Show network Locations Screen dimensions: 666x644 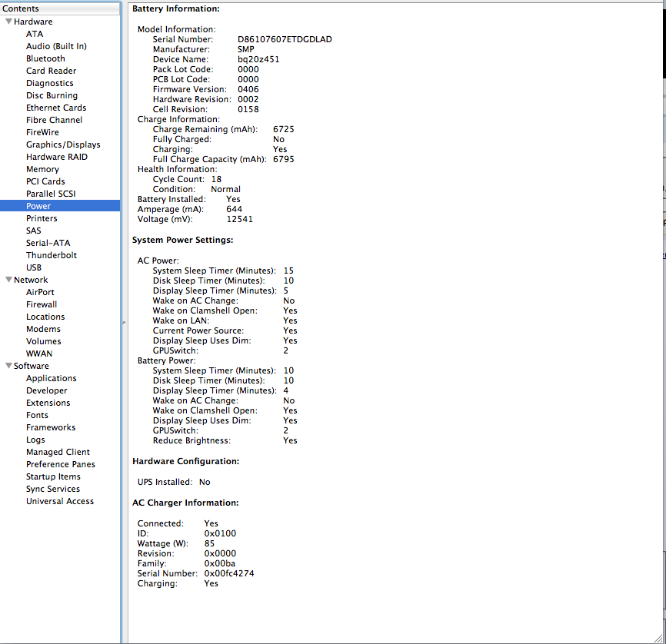coord(45,317)
